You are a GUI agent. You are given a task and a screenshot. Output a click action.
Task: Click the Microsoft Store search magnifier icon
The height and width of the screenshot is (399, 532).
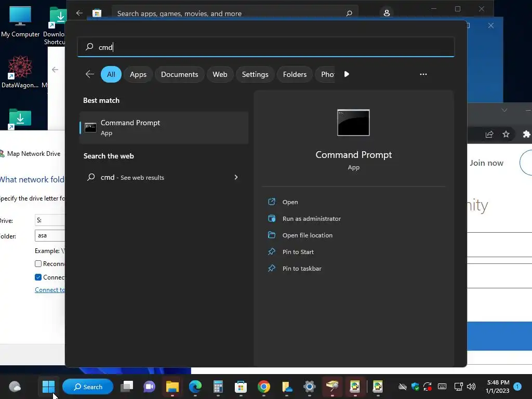[x=349, y=14]
